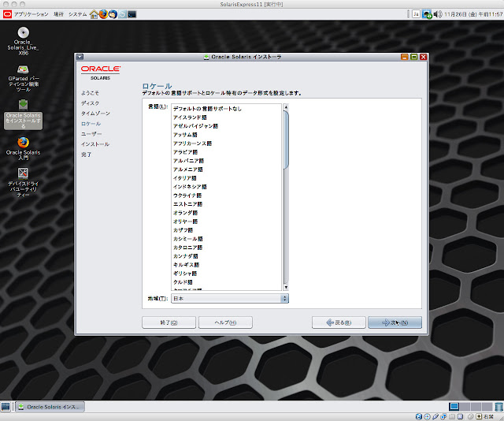The image size is (504, 421).
Task: Click VirtualBox optical disc status icon
Action: (x=427, y=417)
